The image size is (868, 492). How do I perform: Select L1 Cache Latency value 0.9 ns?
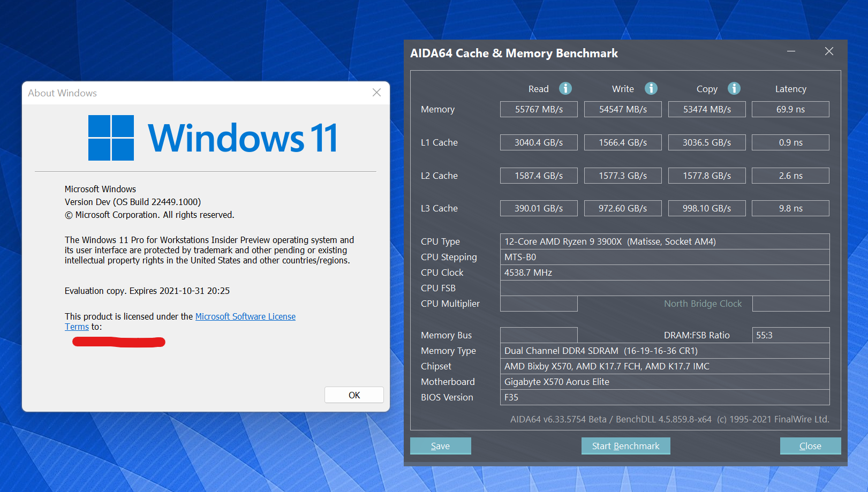(790, 142)
